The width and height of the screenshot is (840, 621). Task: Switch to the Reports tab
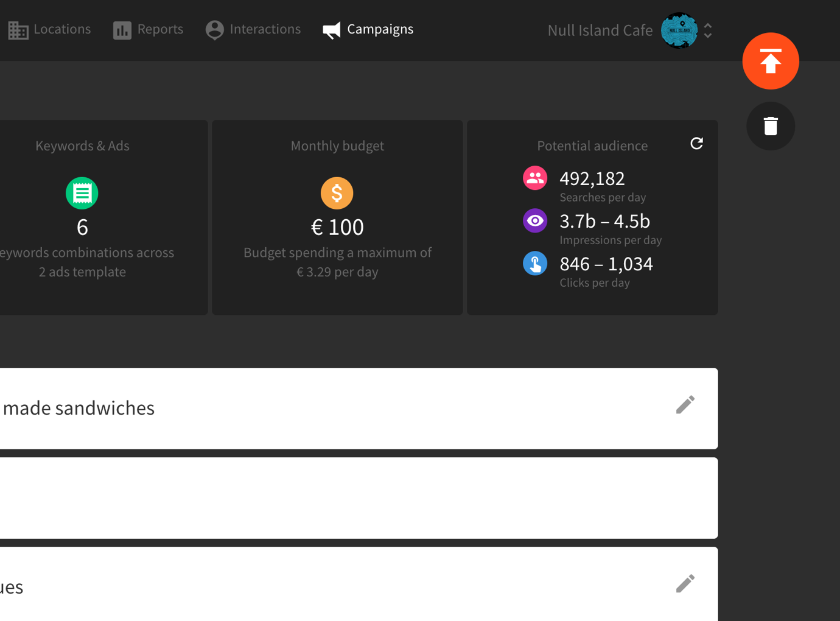click(149, 29)
